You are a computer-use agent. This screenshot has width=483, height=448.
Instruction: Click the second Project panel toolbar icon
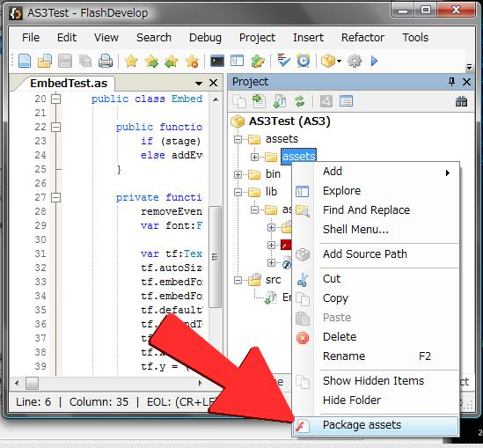pyautogui.click(x=259, y=101)
